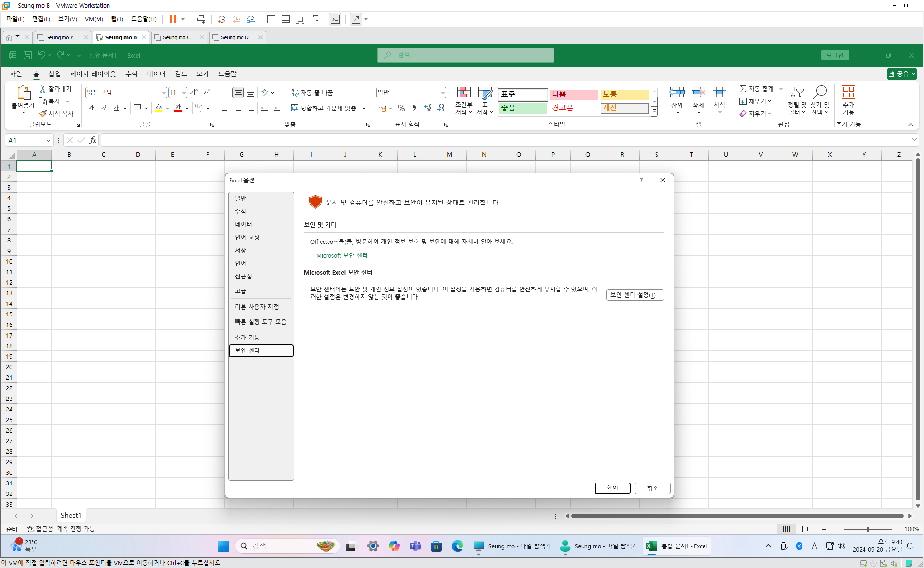Open the number format dropdown
This screenshot has width=924, height=568.
(442, 93)
